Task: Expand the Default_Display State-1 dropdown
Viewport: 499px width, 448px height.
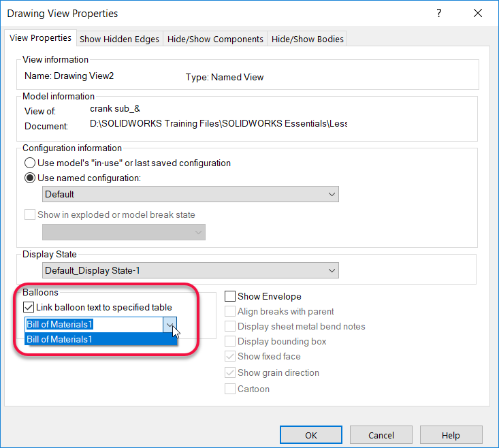Action: pos(191,270)
